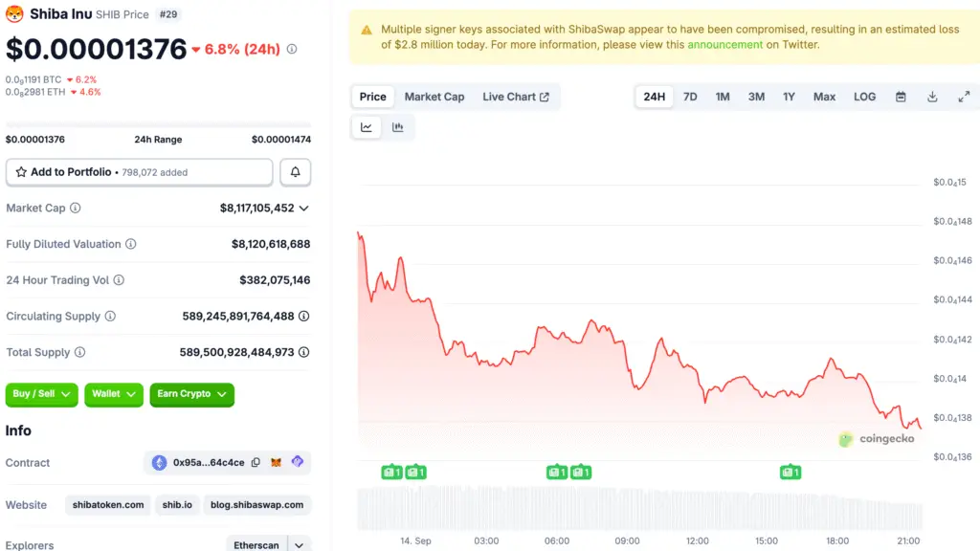Click the Ethereum logo in the contract row
This screenshot has width=980, height=551.
160,462
